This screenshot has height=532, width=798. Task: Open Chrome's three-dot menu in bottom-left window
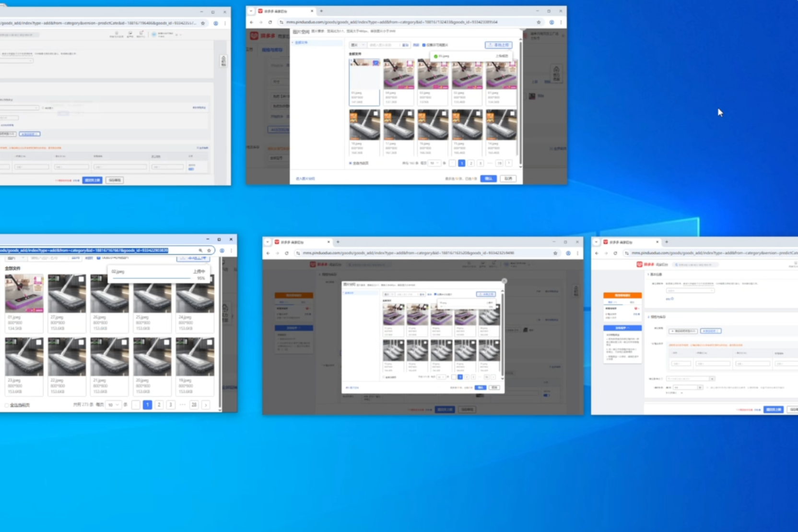[x=232, y=250]
